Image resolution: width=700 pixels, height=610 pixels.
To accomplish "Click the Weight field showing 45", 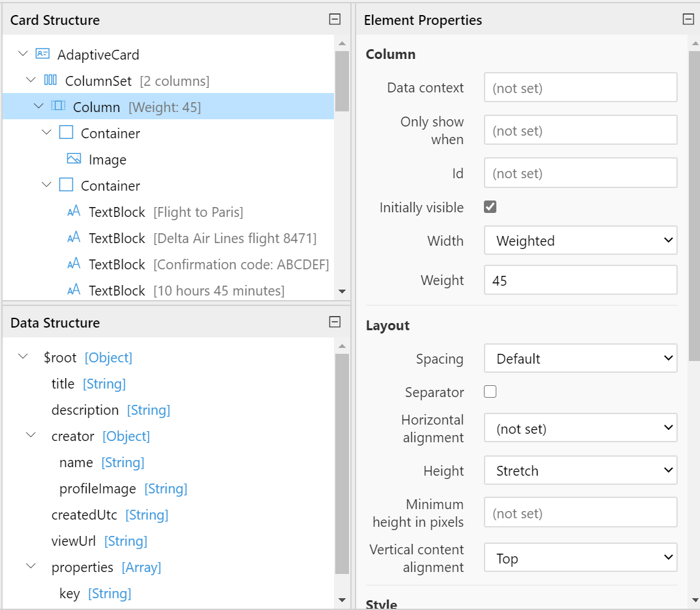I will (580, 280).
